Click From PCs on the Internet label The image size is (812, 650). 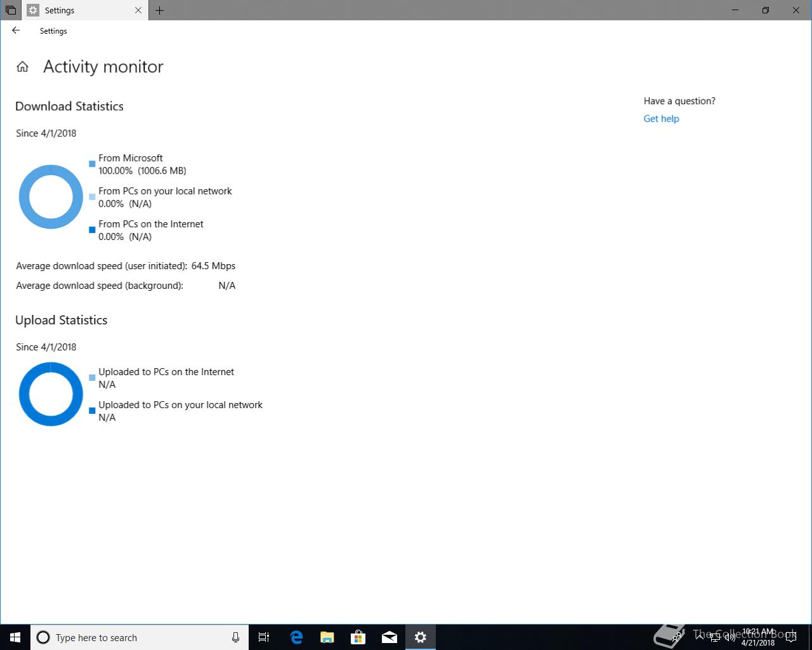point(151,224)
